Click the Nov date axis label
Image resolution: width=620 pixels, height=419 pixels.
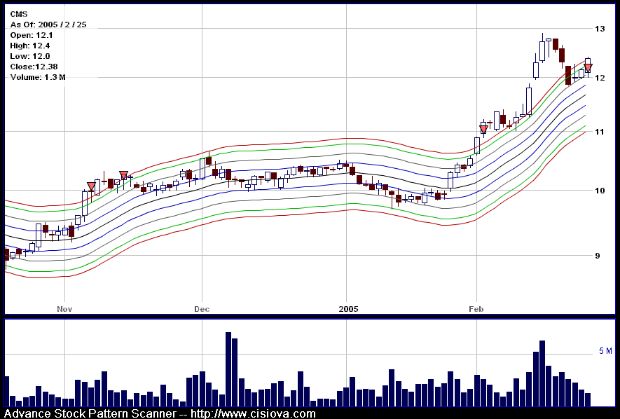(x=64, y=309)
